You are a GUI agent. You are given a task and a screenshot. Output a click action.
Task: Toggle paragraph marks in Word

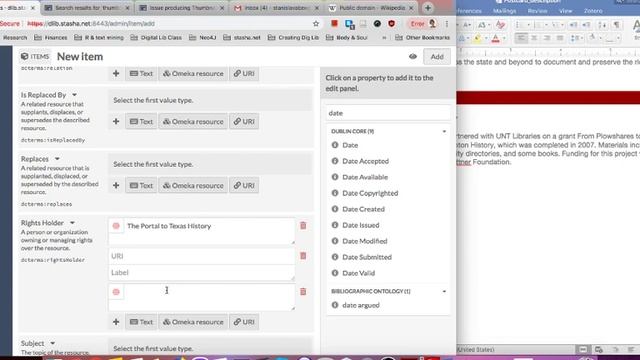616,25
